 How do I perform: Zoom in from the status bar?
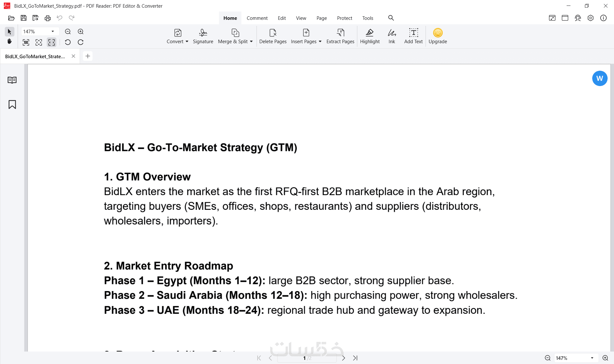(x=605, y=358)
